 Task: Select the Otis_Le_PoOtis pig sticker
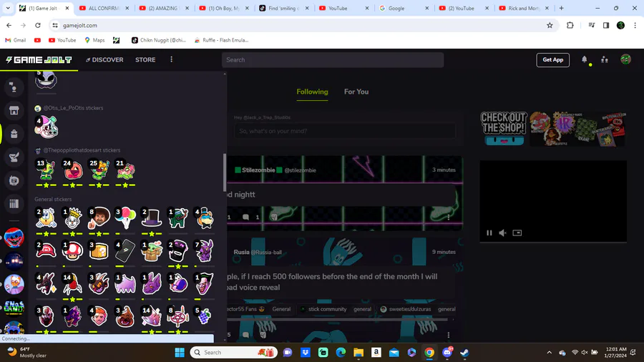pyautogui.click(x=47, y=127)
